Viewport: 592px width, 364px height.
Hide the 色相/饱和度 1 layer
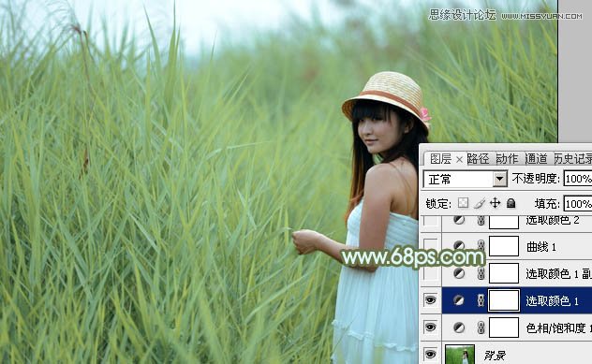(x=430, y=328)
